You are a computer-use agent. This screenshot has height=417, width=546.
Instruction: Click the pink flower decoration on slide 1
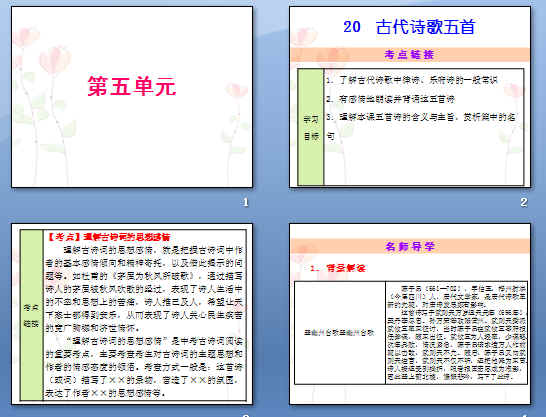tap(54, 60)
